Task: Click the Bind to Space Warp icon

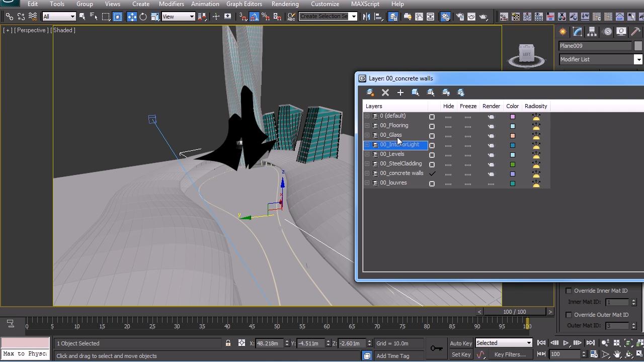Action: pyautogui.click(x=33, y=17)
